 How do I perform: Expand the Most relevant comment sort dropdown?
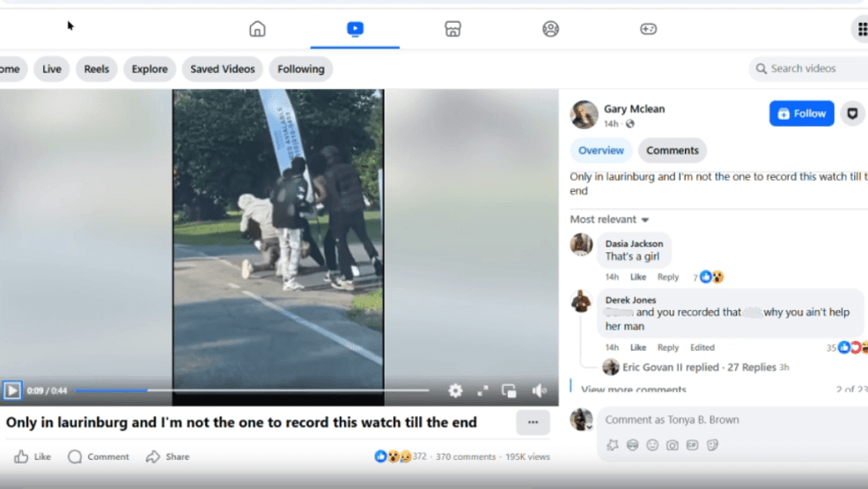609,219
